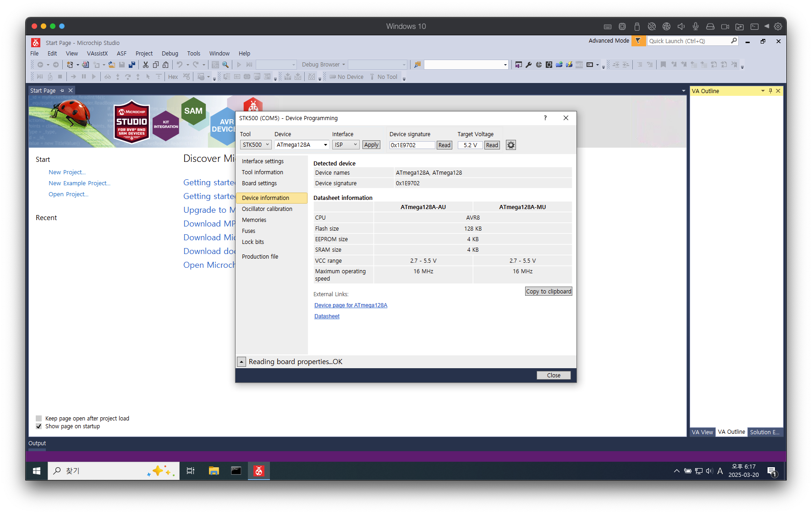Open the Tool dropdown showing STK500
Viewport: 812px width, 514px height.
[256, 145]
